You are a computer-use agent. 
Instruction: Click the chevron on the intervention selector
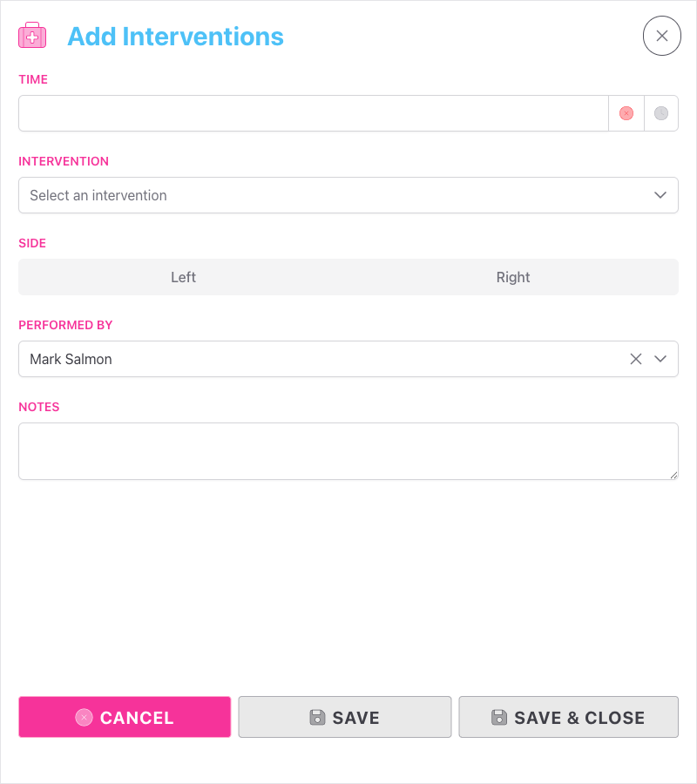coord(660,195)
